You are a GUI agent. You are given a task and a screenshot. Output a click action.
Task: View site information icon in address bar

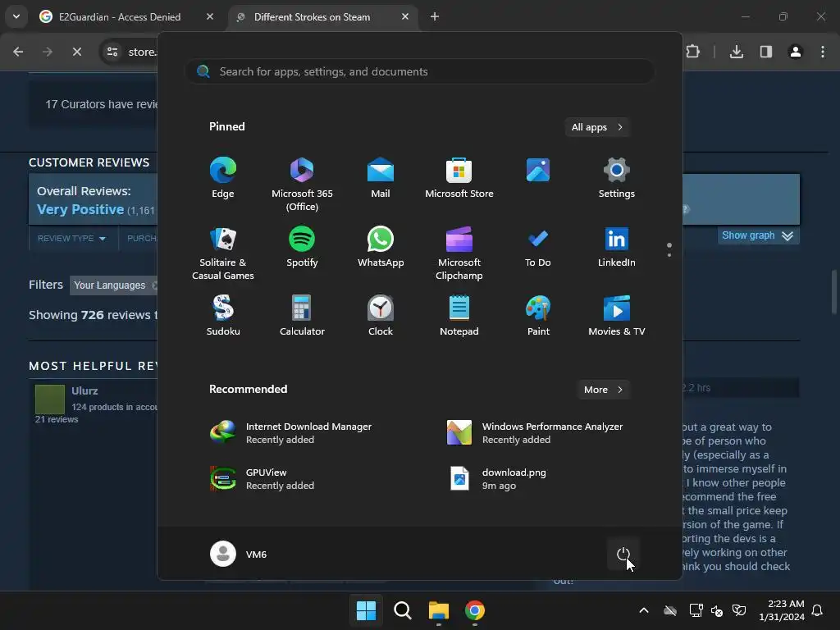(x=112, y=52)
